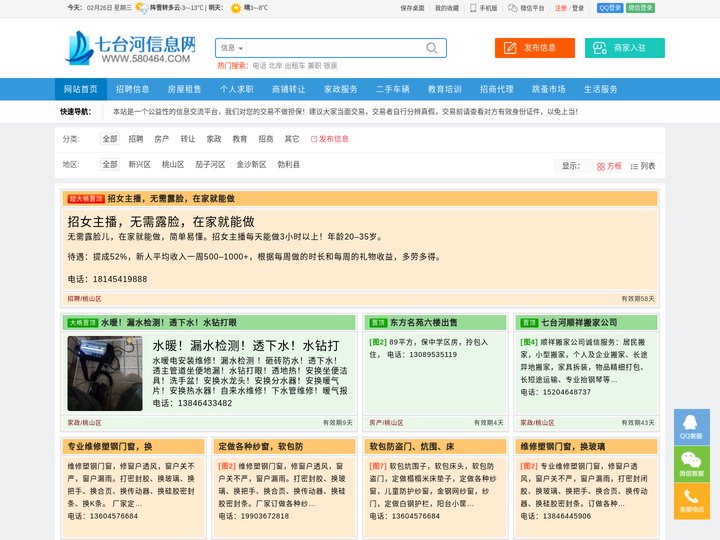This screenshot has height=540, width=720.
Task: Open the 七台河顺祥搬家公司 listing
Action: click(x=579, y=322)
